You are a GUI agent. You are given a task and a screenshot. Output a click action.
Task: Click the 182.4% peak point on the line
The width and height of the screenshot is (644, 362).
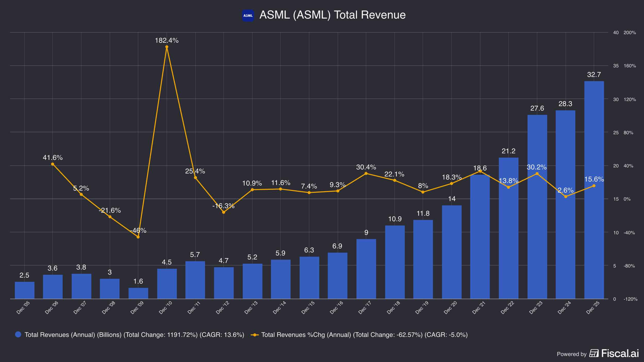coord(167,47)
